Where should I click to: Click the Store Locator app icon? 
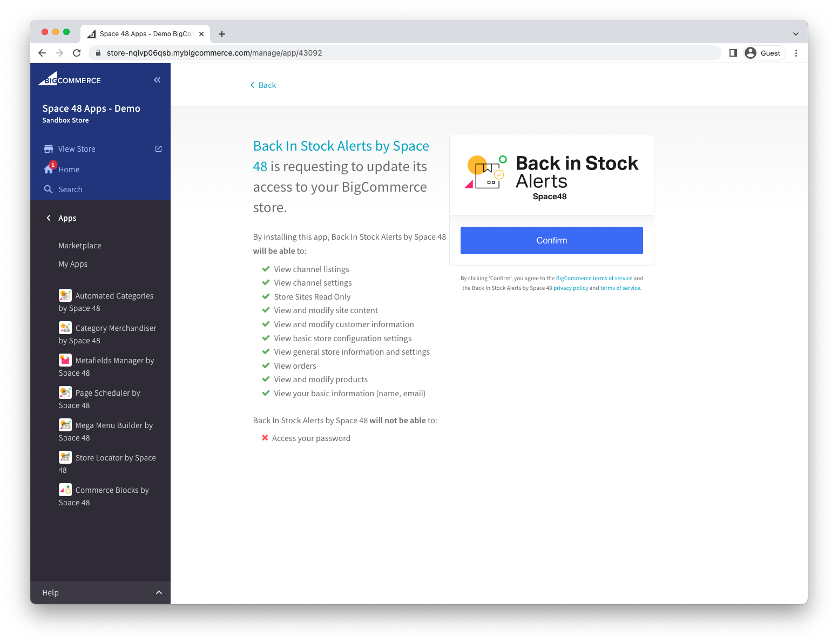(65, 457)
